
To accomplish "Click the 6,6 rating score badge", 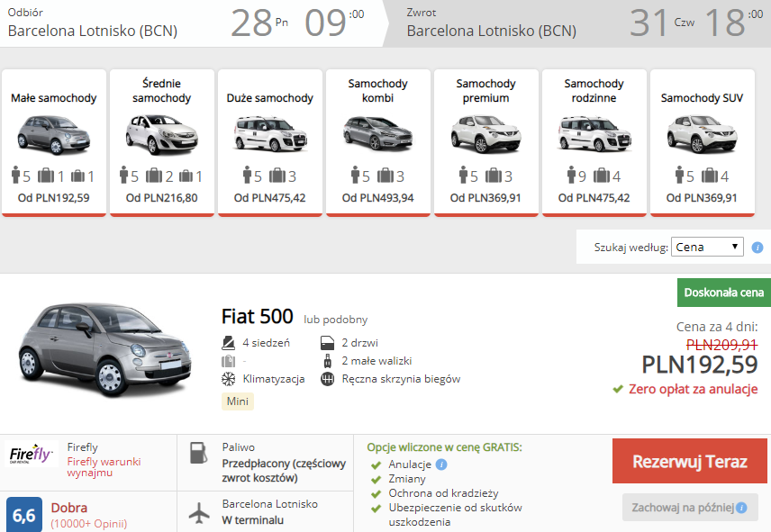I will click(x=24, y=514).
